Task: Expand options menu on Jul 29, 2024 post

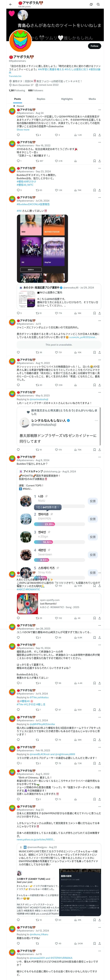Action: pos(99,197)
